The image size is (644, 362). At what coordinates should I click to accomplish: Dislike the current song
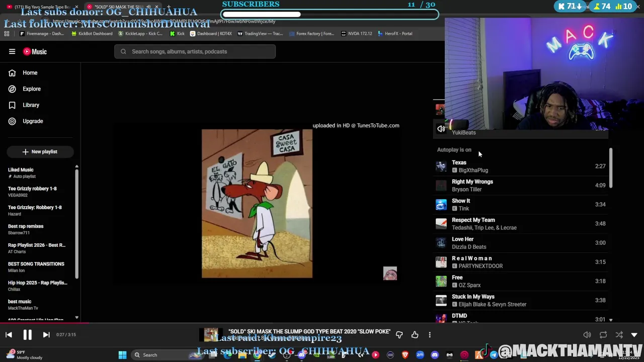(399, 335)
